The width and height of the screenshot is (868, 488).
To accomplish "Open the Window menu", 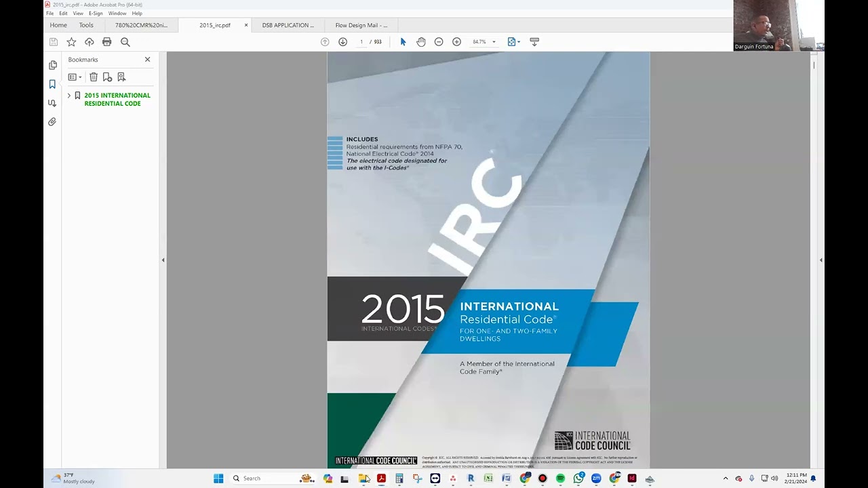I will (117, 14).
